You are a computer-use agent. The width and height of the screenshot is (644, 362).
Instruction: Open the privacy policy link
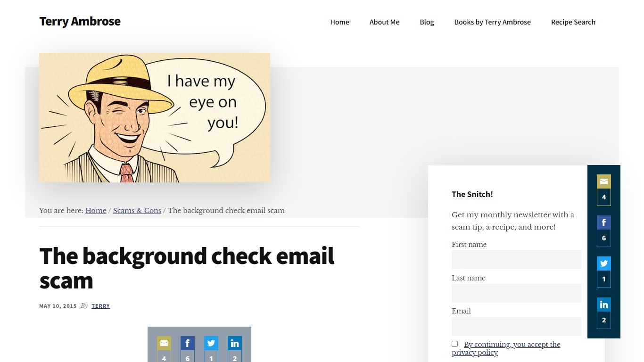[x=506, y=348]
